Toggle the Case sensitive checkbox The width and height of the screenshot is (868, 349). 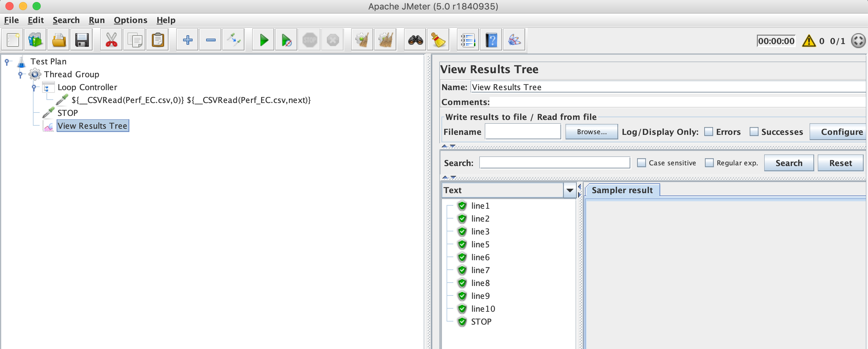click(x=642, y=163)
